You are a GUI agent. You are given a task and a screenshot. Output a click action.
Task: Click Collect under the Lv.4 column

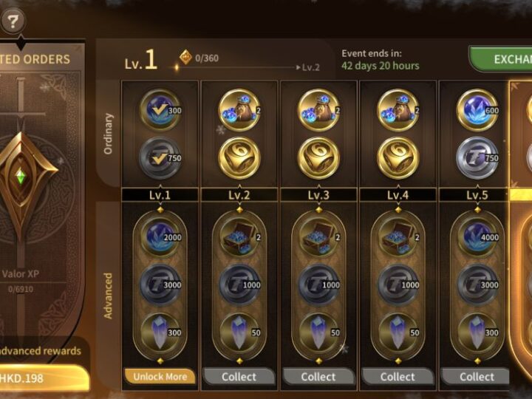tap(398, 377)
